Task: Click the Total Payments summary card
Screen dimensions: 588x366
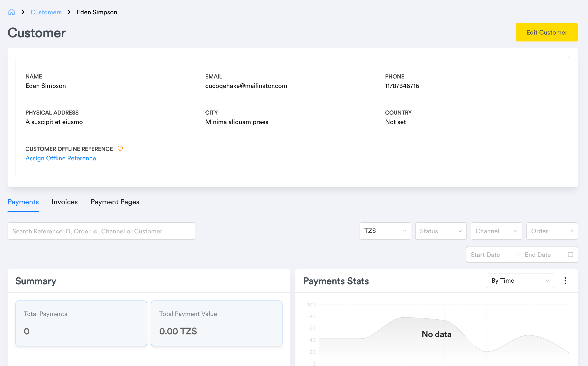Action: [x=81, y=323]
